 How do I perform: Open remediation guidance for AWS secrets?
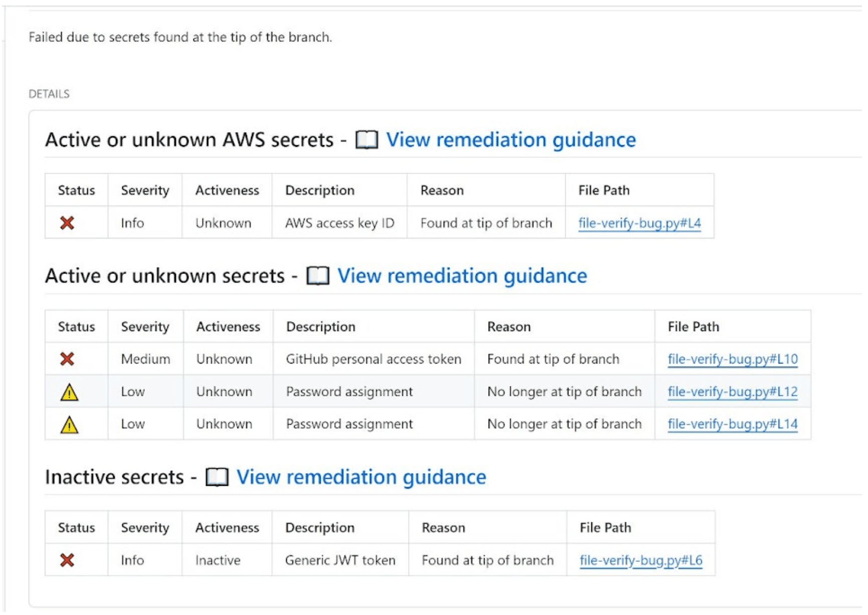pos(511,140)
